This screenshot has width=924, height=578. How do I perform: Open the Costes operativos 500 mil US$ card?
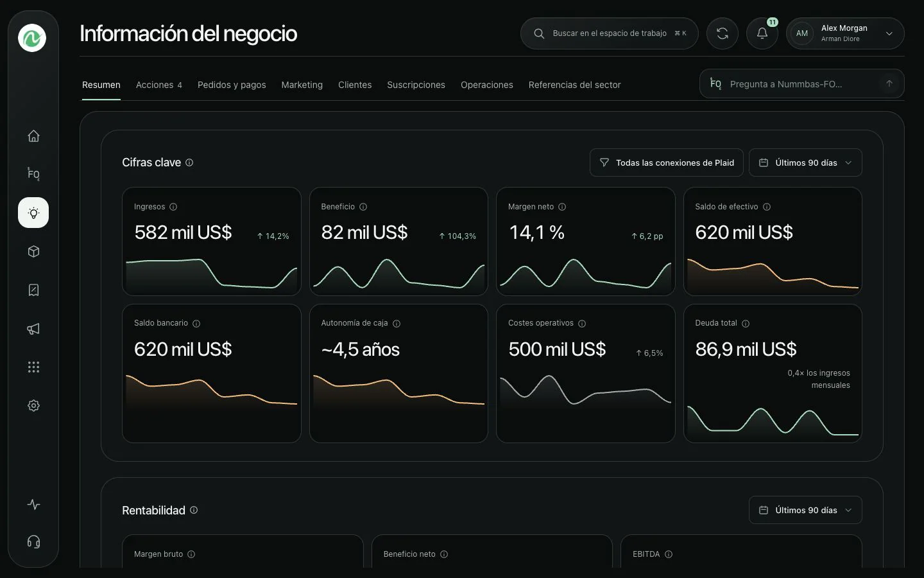click(586, 373)
